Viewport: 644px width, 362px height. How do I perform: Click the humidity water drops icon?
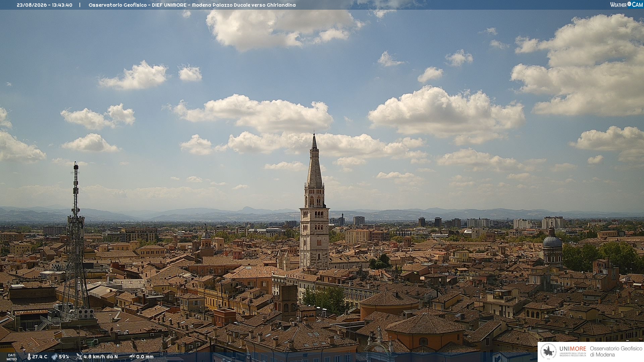coord(54,357)
